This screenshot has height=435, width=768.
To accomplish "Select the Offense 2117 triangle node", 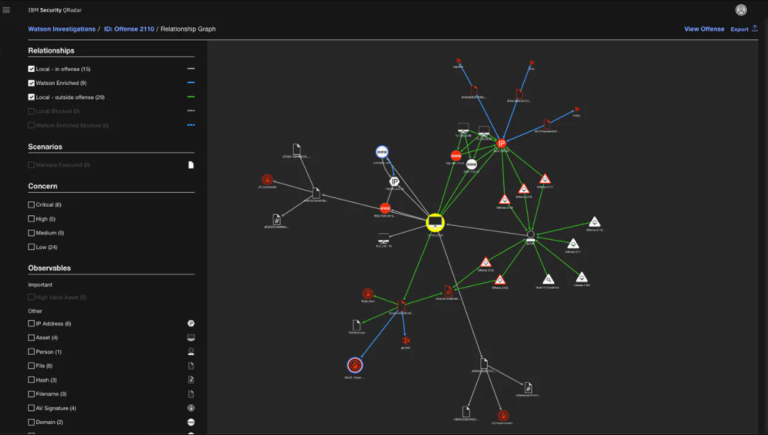I will coord(545,179).
